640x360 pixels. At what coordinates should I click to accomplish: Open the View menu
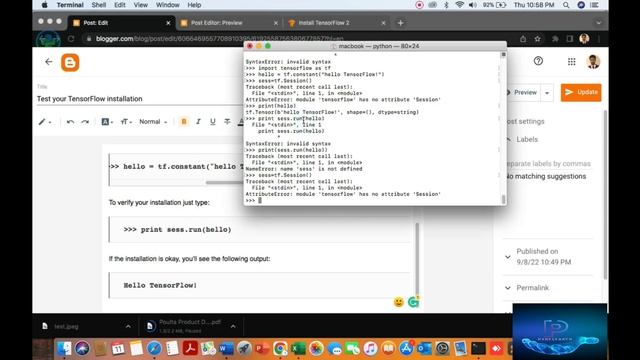point(140,5)
